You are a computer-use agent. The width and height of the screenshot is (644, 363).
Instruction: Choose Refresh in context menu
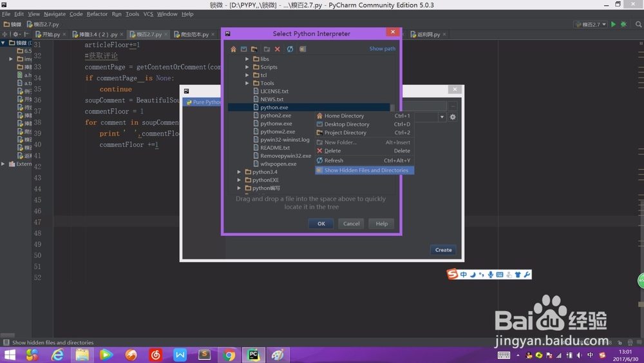pyautogui.click(x=365, y=161)
